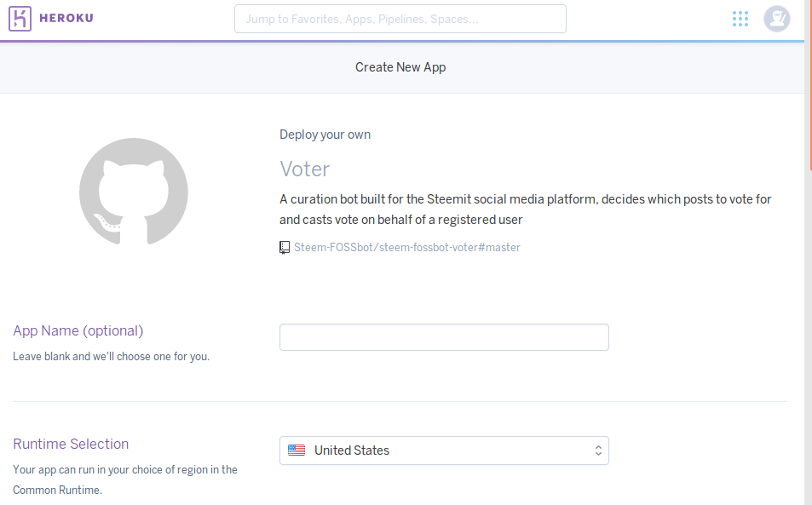Image resolution: width=812 pixels, height=505 pixels.
Task: Open the app grid waffle icon
Action: point(740,18)
